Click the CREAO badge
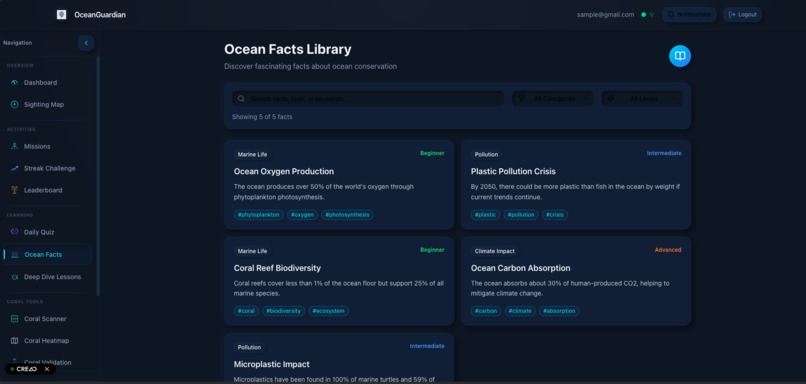This screenshot has width=806, height=384. [30, 369]
